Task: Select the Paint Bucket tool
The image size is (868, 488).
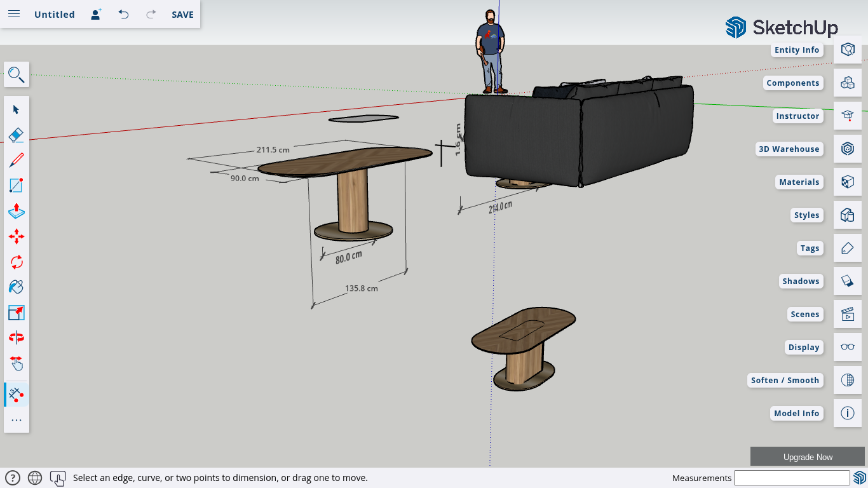Action: pyautogui.click(x=17, y=287)
